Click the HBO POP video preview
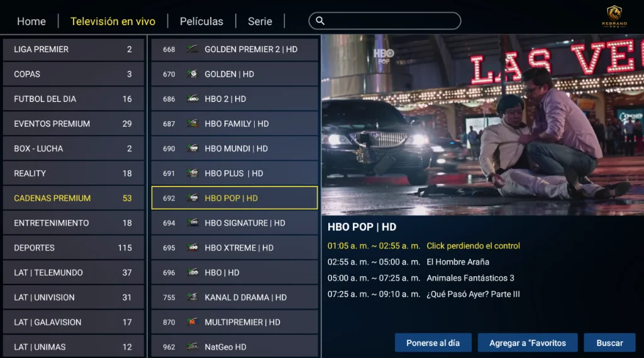644x358 pixels. point(482,125)
